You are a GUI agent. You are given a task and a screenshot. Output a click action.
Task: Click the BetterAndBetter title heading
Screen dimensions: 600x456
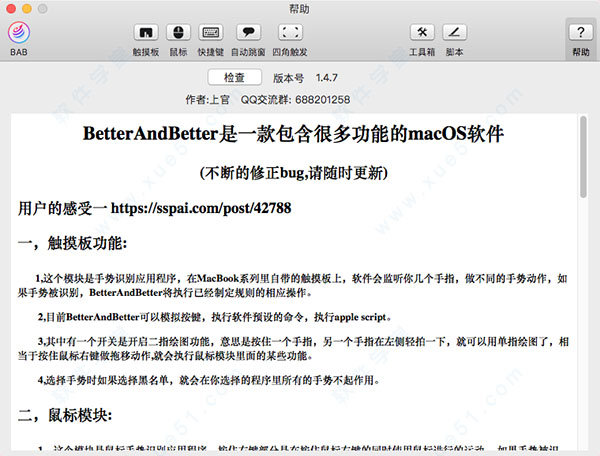(293, 134)
